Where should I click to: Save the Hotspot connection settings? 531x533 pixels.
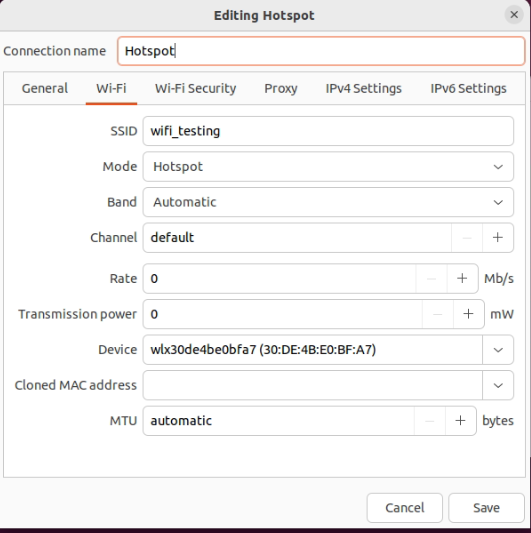click(x=486, y=508)
